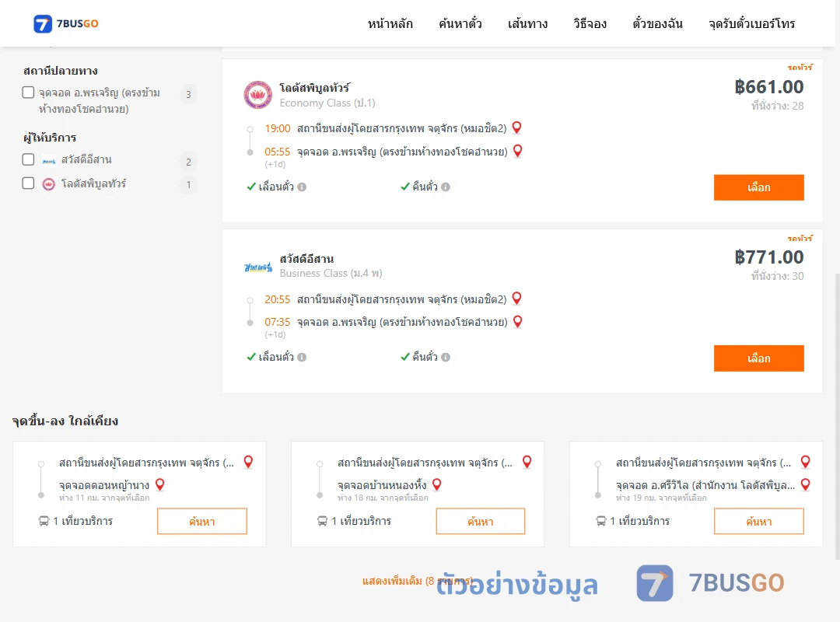Click the 7BUSGO logo in header
This screenshot has width=840, height=622.
click(66, 23)
